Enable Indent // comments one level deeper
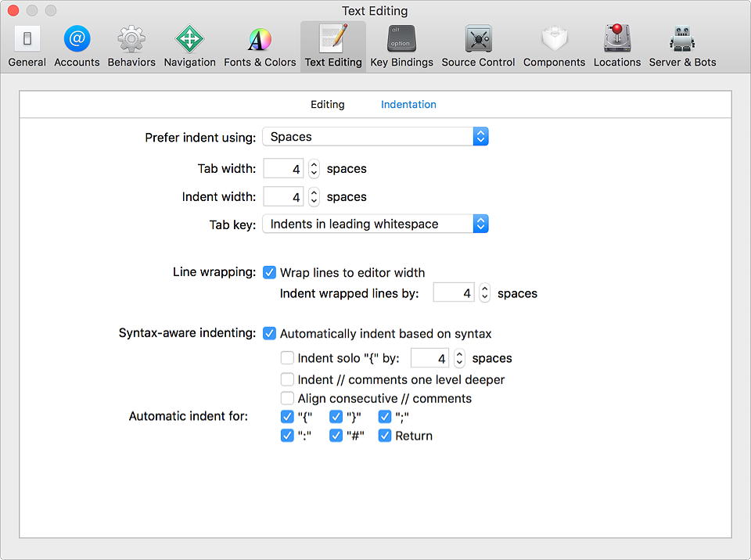The width and height of the screenshot is (751, 560). click(287, 379)
